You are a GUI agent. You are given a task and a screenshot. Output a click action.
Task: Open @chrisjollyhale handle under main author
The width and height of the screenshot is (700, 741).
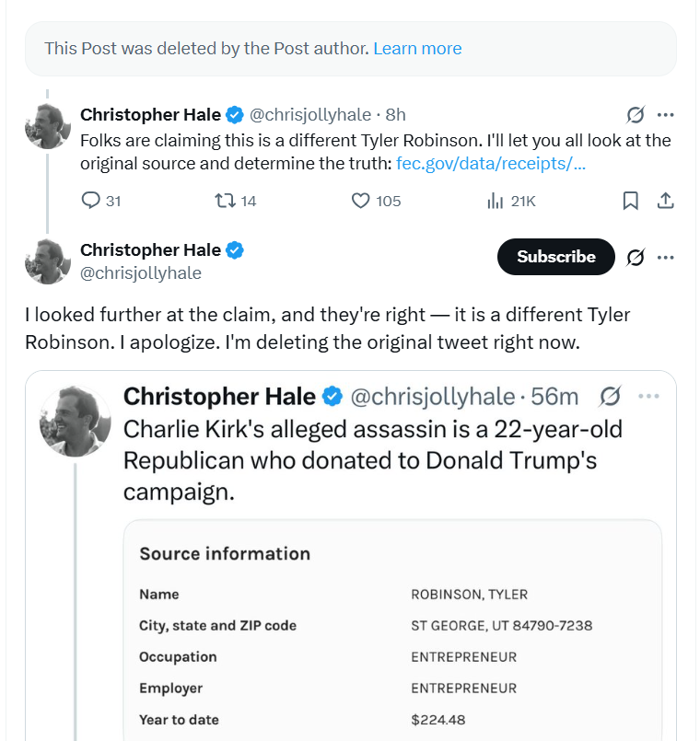pyautogui.click(x=141, y=273)
